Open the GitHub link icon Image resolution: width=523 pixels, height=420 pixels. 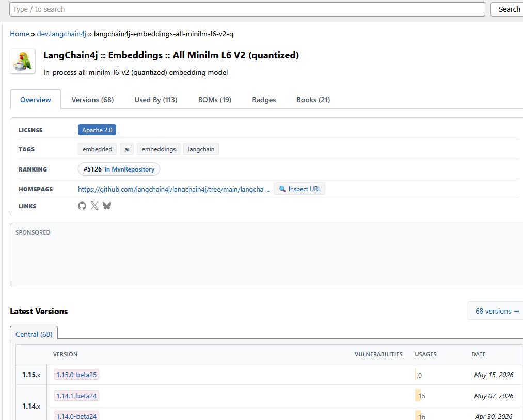(82, 206)
